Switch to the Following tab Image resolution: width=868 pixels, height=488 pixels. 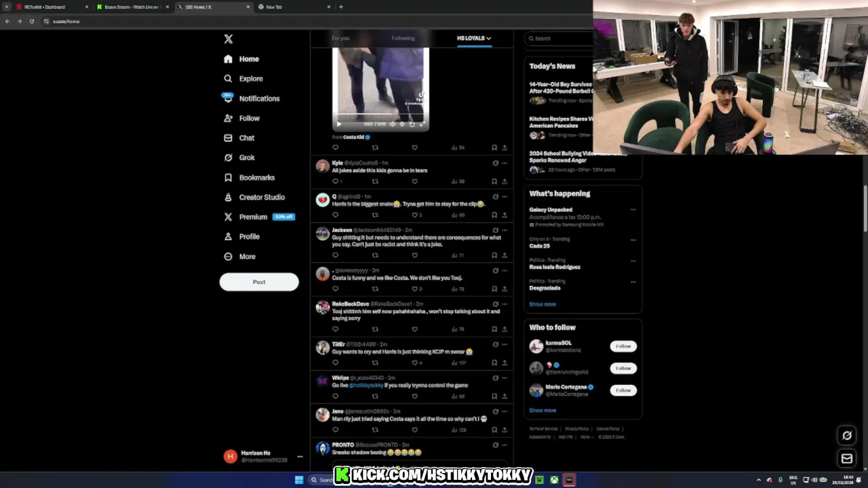(x=403, y=39)
